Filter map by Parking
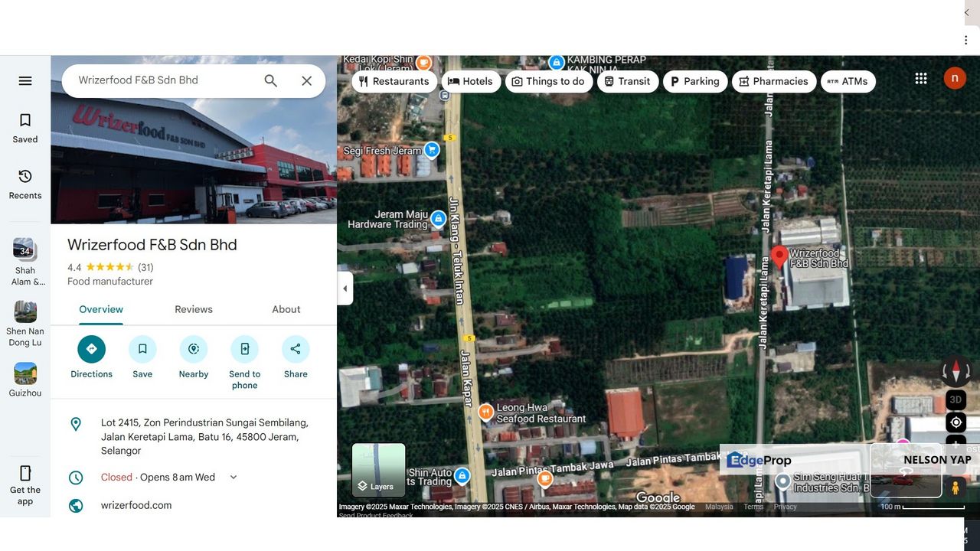This screenshot has width=980, height=551. click(x=695, y=81)
